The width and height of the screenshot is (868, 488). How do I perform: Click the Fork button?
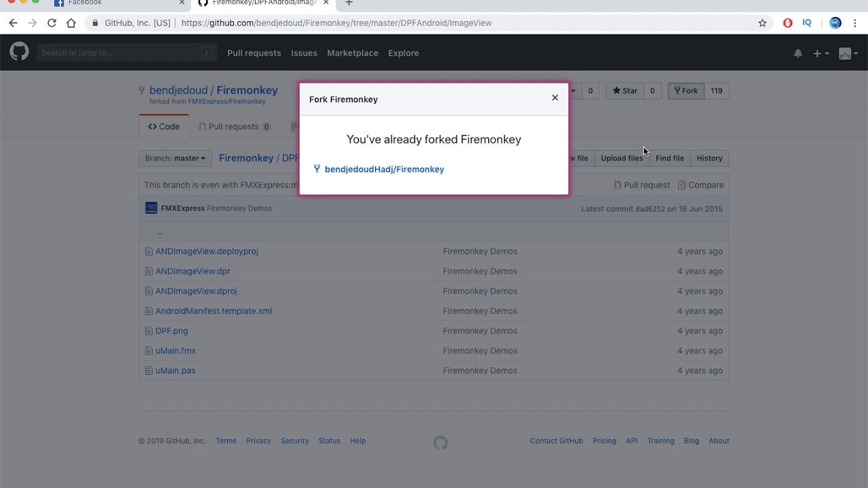coord(686,91)
